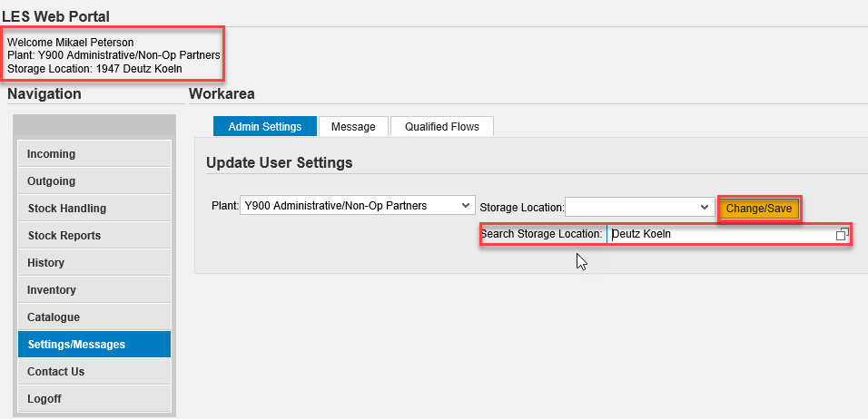Image resolution: width=868 pixels, height=419 pixels.
Task: Open the Catalogue menu item
Action: click(94, 317)
